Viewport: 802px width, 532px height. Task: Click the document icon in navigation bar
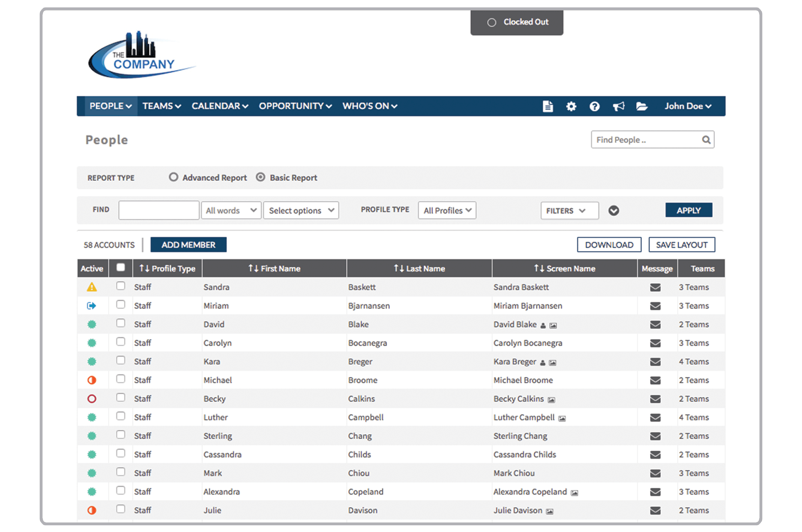[x=548, y=106]
